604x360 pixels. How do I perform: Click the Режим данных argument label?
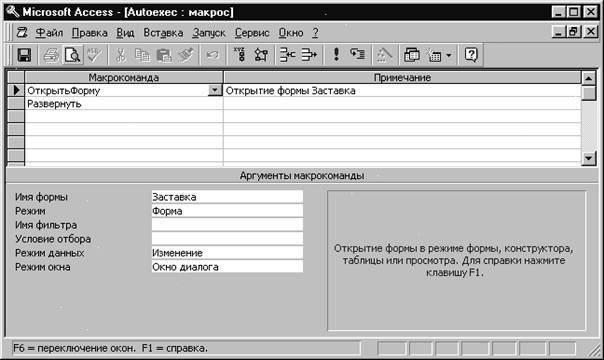[x=49, y=253]
